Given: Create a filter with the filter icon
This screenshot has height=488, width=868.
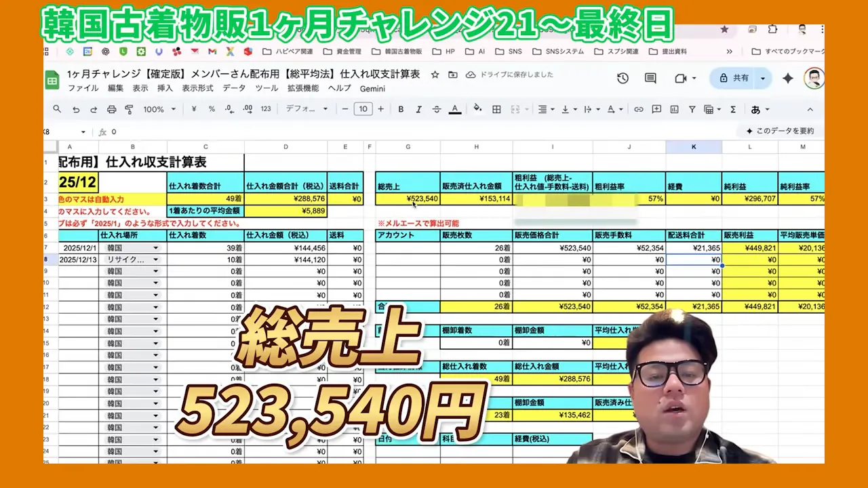Looking at the screenshot, I should 692,109.
